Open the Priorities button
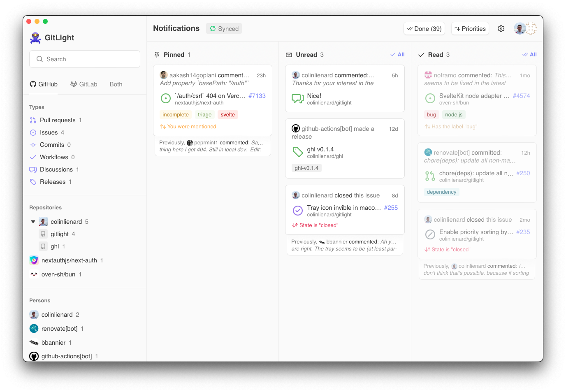The width and height of the screenshot is (566, 392). click(470, 29)
